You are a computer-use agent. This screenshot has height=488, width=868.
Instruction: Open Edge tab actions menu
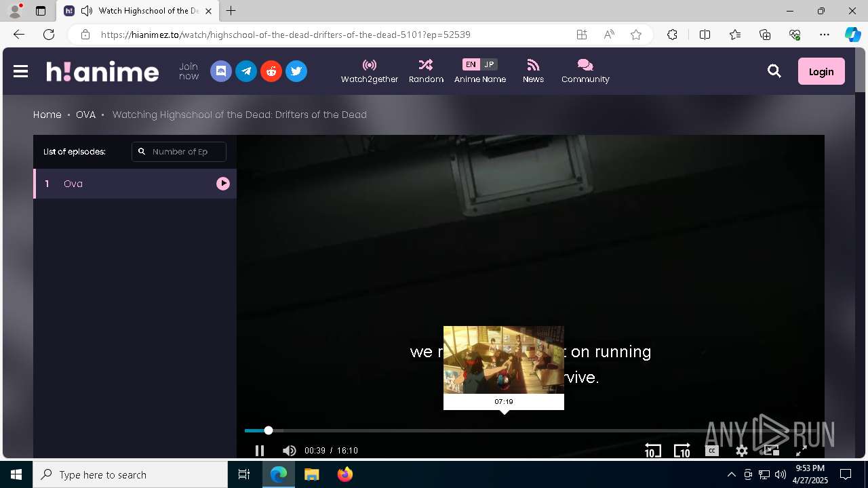[41, 11]
